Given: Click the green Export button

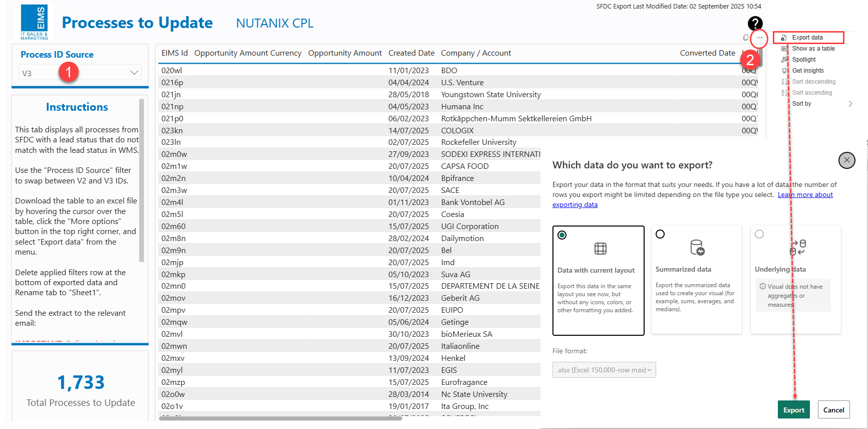Looking at the screenshot, I should point(793,410).
